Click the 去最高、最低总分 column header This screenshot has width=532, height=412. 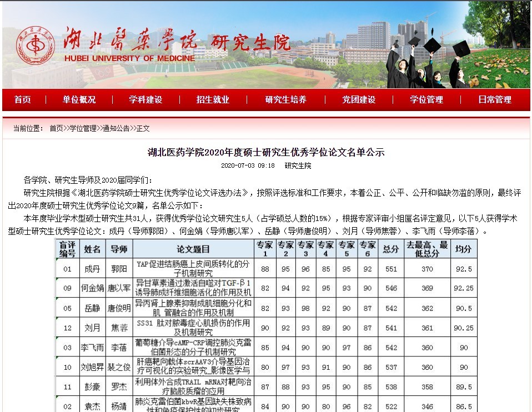(x=427, y=249)
